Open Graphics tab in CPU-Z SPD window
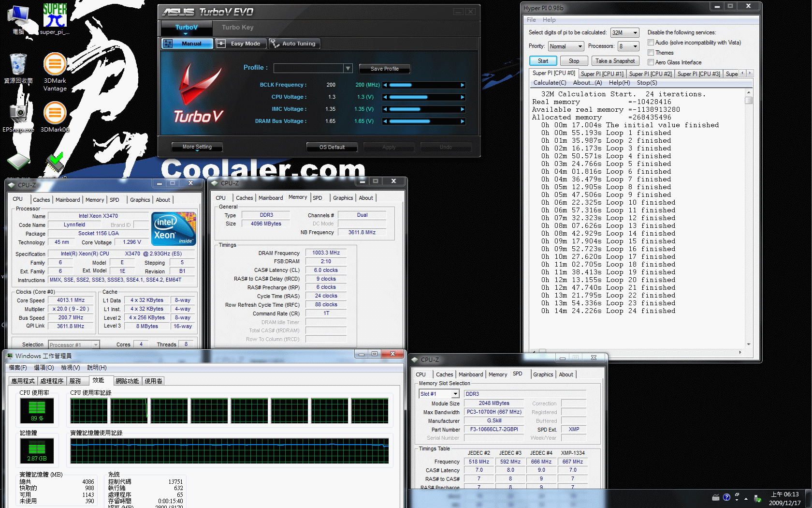 click(x=543, y=374)
